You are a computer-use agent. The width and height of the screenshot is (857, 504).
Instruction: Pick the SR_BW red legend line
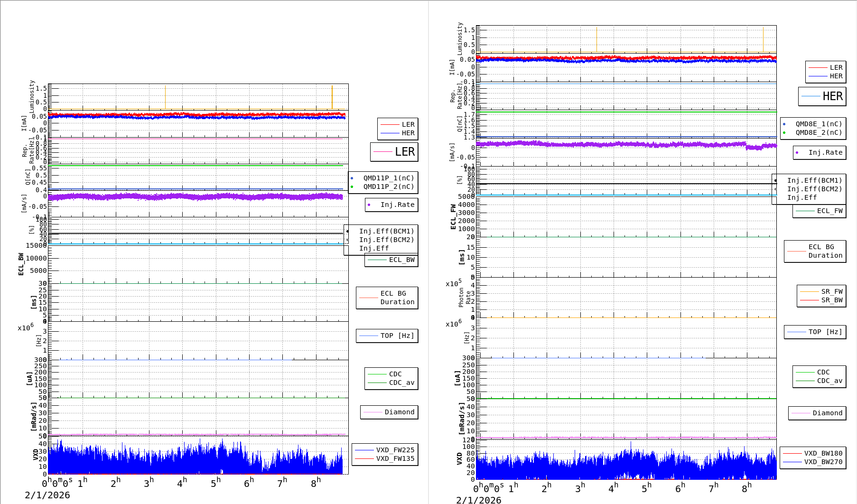(810, 300)
